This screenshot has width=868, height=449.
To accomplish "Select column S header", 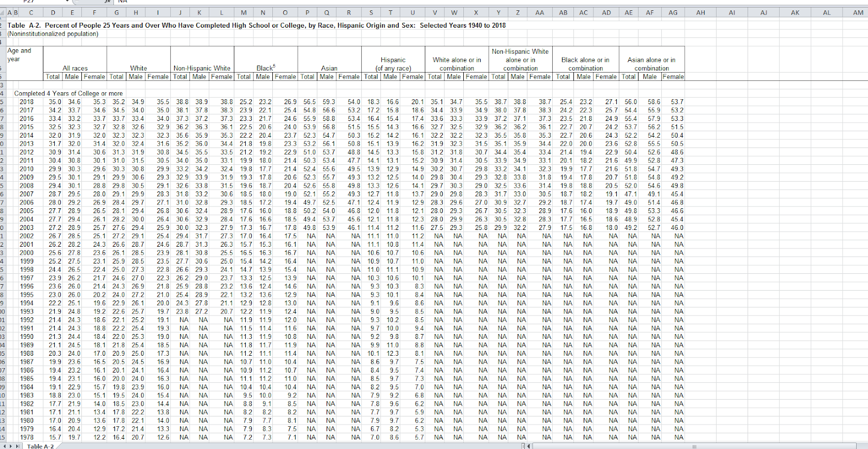I will (371, 12).
